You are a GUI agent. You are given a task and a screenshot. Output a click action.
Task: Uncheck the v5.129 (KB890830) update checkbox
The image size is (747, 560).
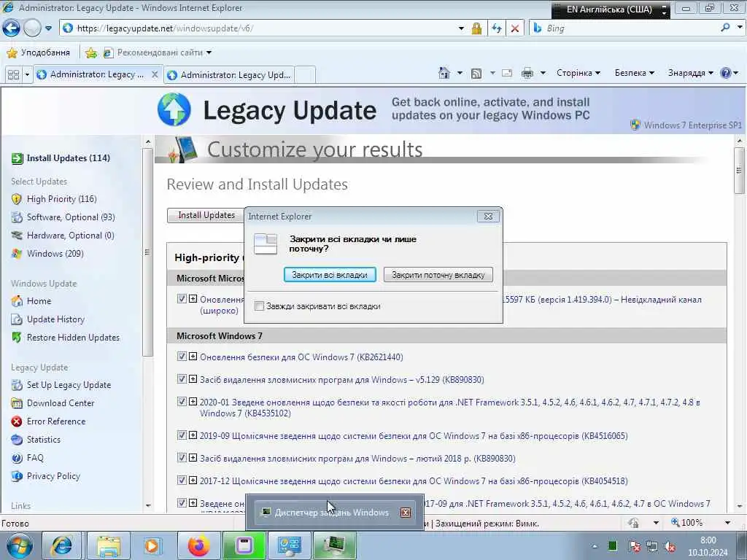pos(182,379)
